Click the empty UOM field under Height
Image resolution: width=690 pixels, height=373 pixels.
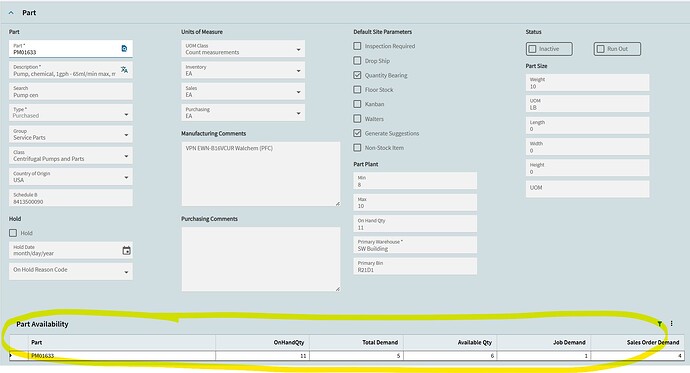pos(587,189)
